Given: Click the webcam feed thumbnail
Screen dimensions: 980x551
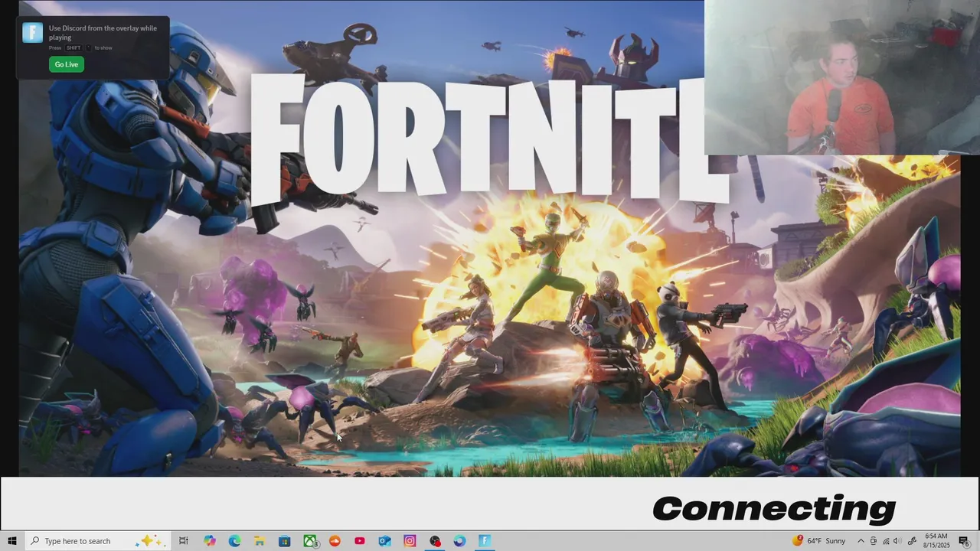Looking at the screenshot, I should [x=842, y=77].
